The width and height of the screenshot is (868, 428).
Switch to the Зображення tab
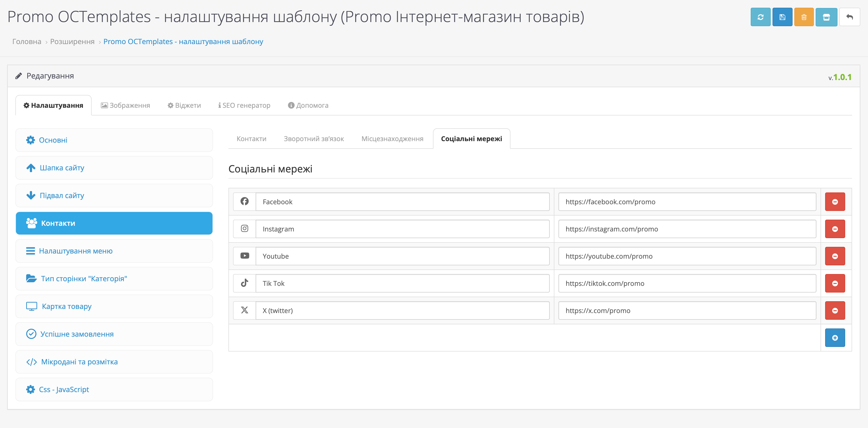point(125,105)
